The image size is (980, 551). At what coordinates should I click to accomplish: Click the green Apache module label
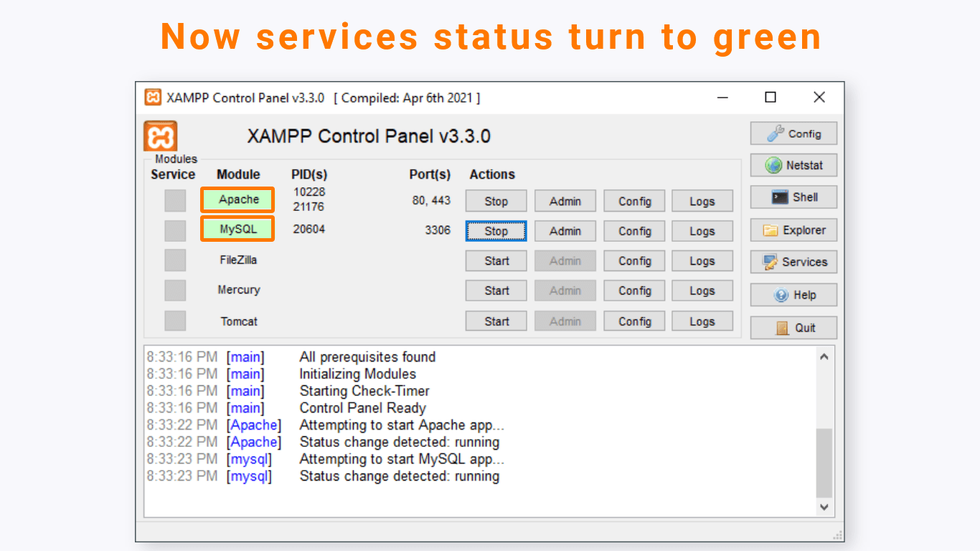tap(237, 199)
